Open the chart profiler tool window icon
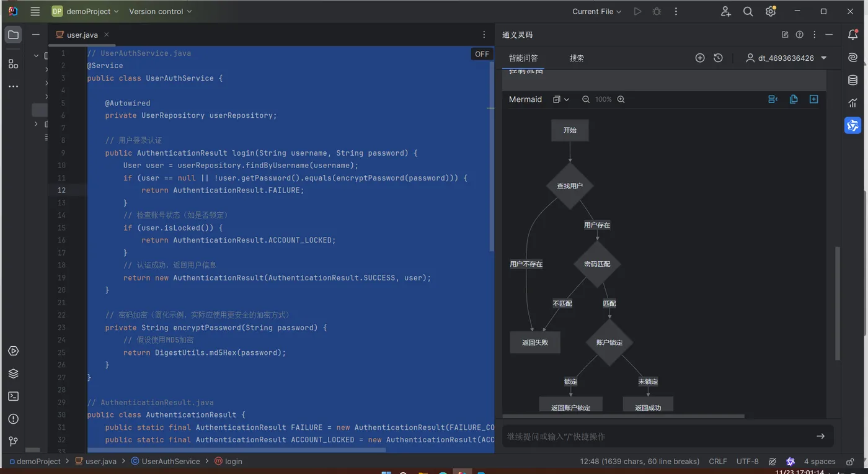Image resolution: width=868 pixels, height=474 pixels. point(853,103)
